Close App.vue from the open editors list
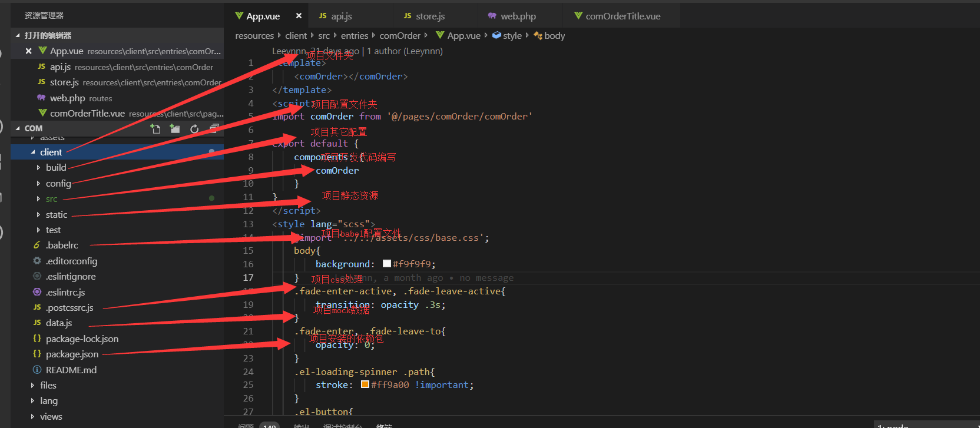Image resolution: width=980 pixels, height=428 pixels. 28,51
